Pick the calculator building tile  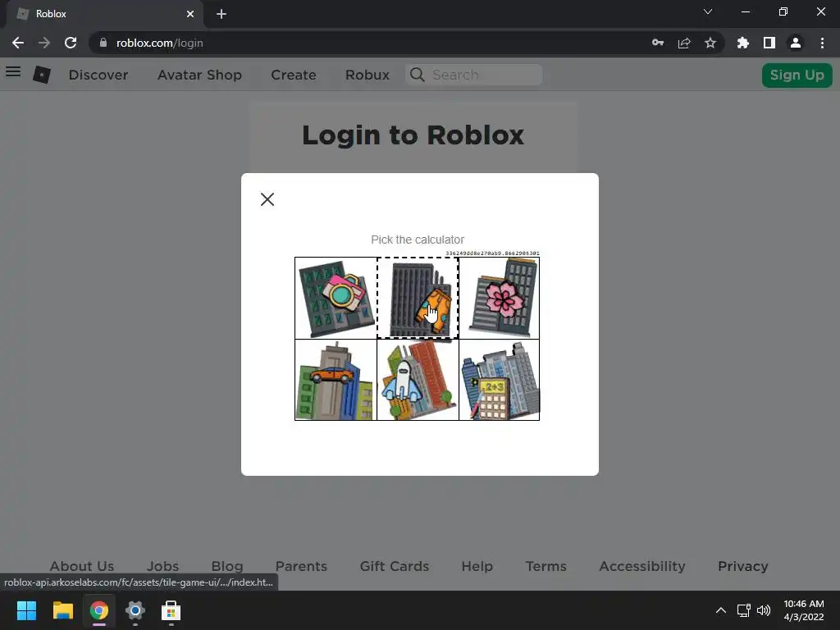point(500,380)
